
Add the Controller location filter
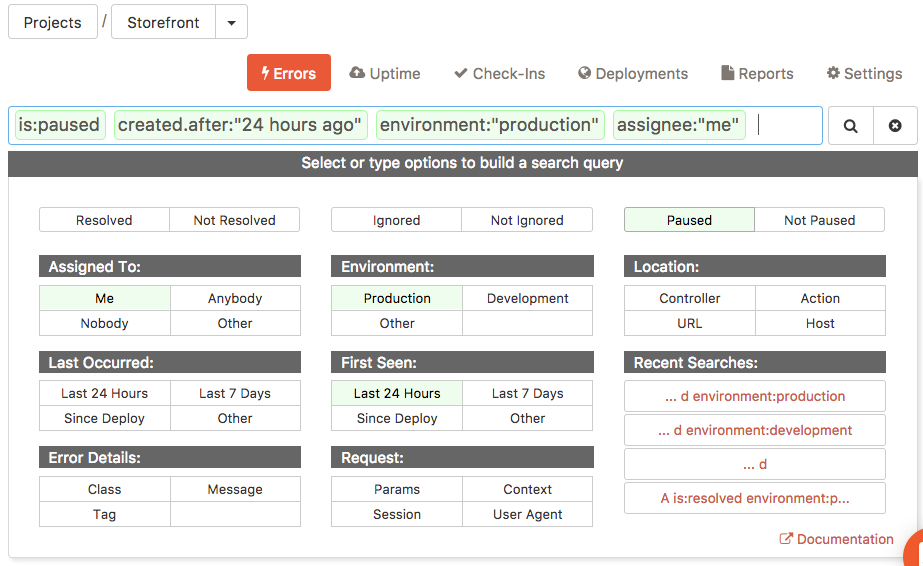click(689, 298)
